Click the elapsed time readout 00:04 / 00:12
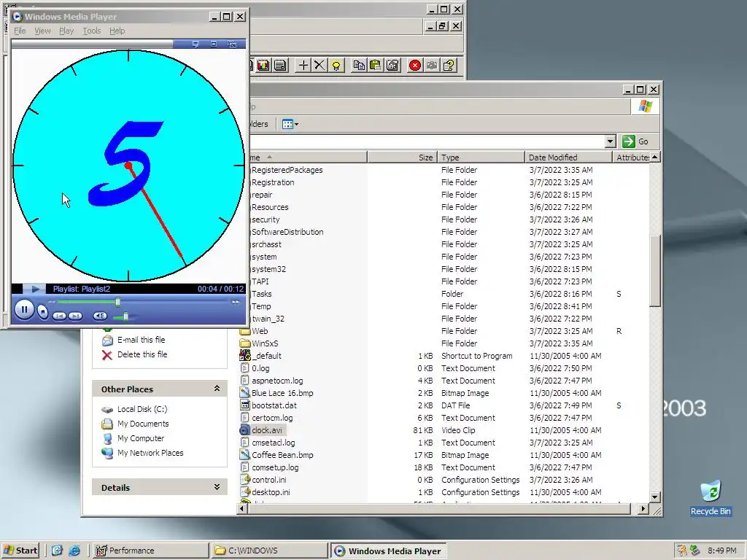747x560 pixels. click(x=220, y=289)
